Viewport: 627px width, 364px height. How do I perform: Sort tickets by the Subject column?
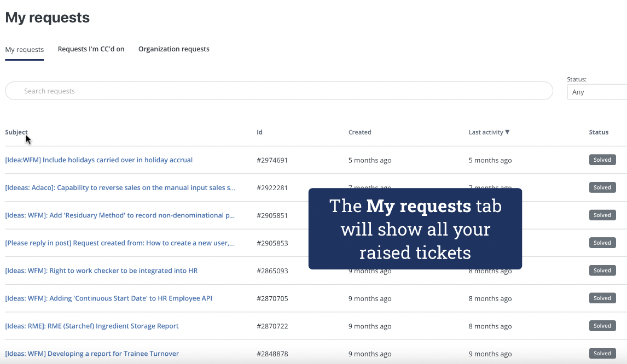16,132
